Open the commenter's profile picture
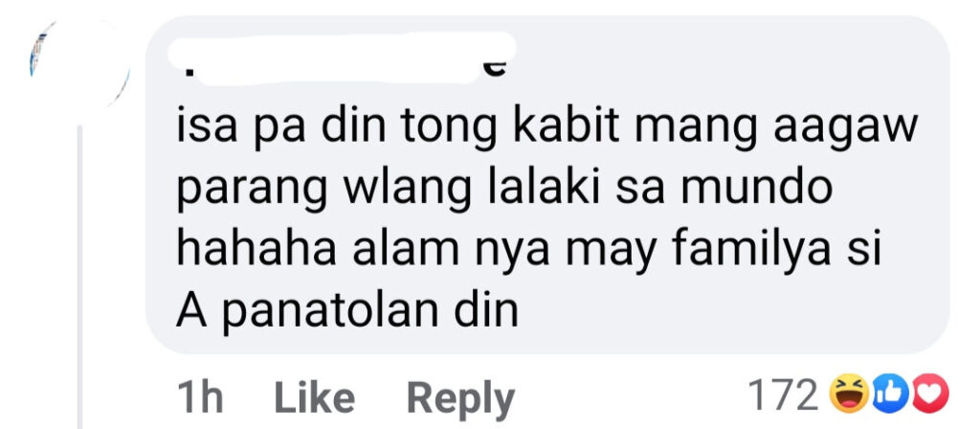This screenshot has height=429, width=980. click(79, 64)
